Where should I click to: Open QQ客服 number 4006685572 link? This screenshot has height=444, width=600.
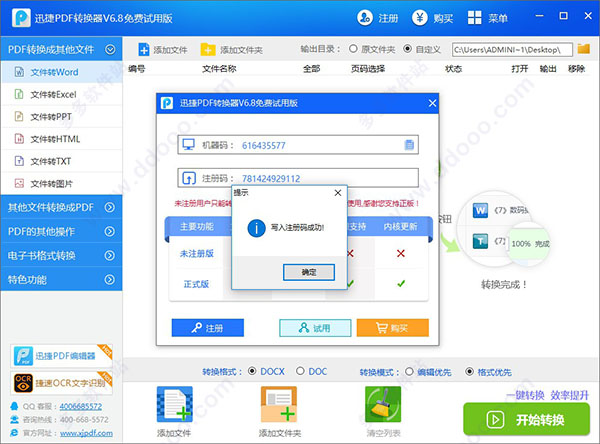[81, 406]
